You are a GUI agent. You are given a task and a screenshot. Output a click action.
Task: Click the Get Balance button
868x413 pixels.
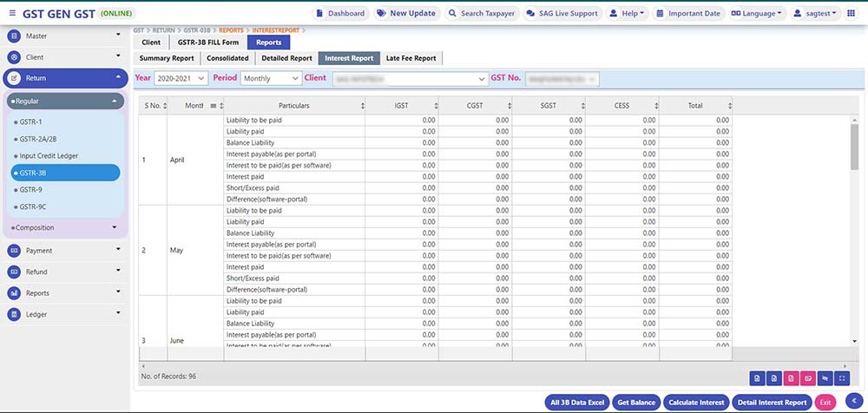[635, 403]
